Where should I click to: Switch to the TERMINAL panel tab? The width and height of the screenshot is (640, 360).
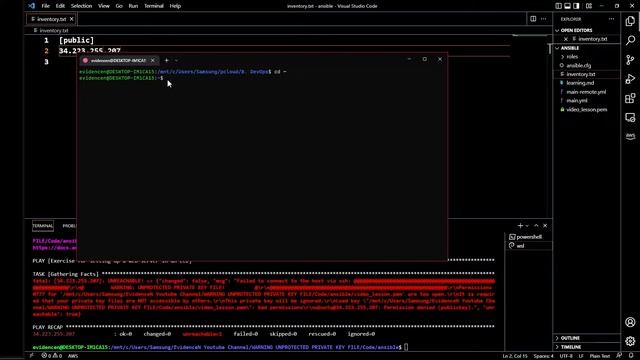pos(43,226)
